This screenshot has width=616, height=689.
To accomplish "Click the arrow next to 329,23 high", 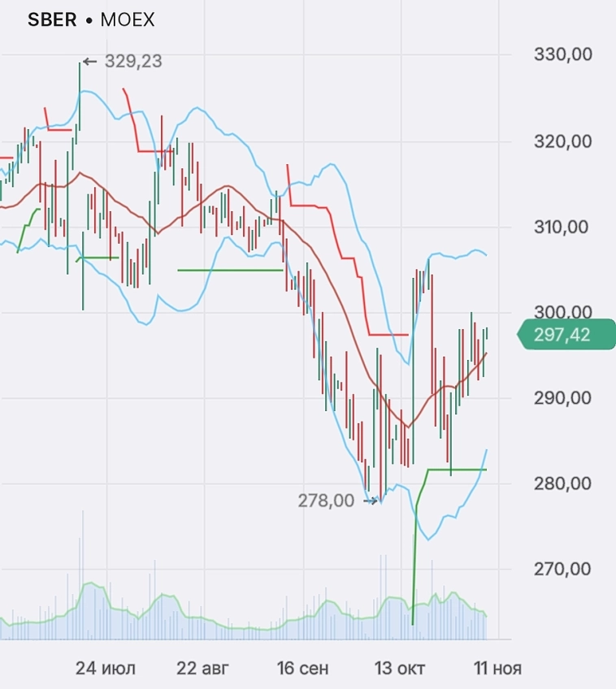I will click(90, 61).
